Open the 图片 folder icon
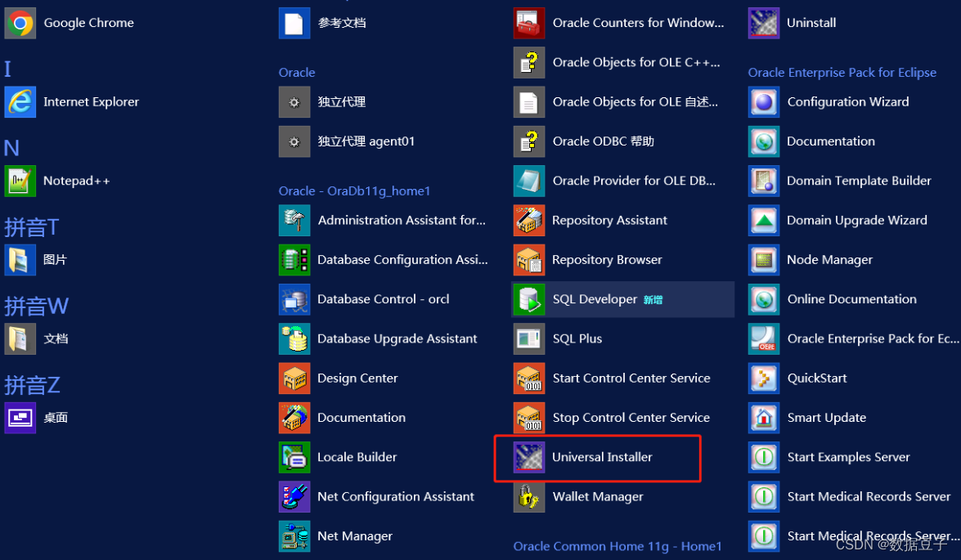 20,260
